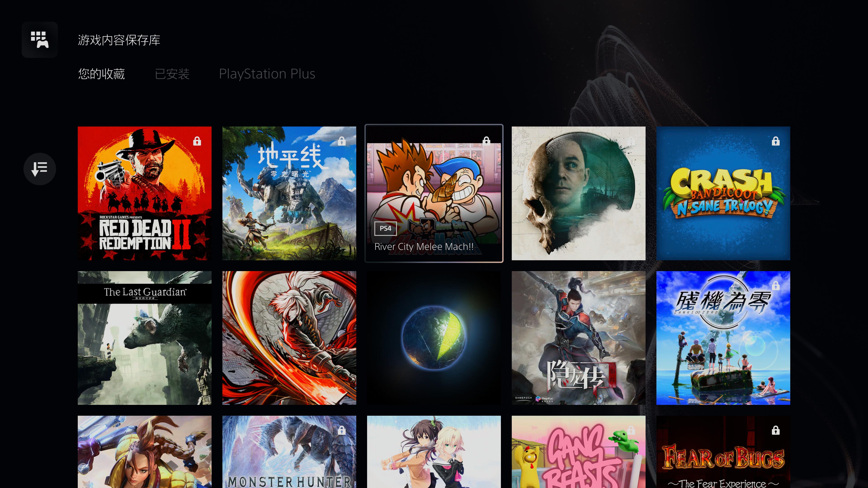
Task: Open the 隐龙传 game tile
Action: [x=579, y=338]
